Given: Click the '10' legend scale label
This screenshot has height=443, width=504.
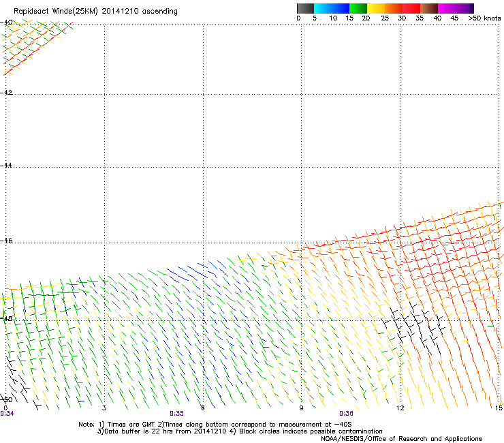Looking at the screenshot, I should [x=333, y=18].
